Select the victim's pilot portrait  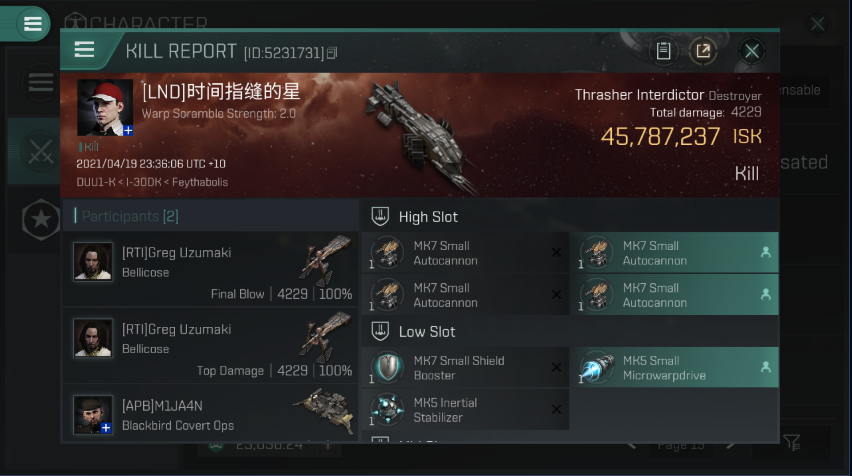[105, 108]
